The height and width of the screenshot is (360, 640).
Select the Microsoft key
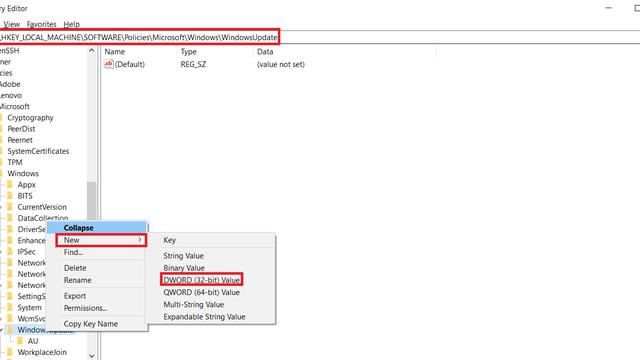click(15, 106)
